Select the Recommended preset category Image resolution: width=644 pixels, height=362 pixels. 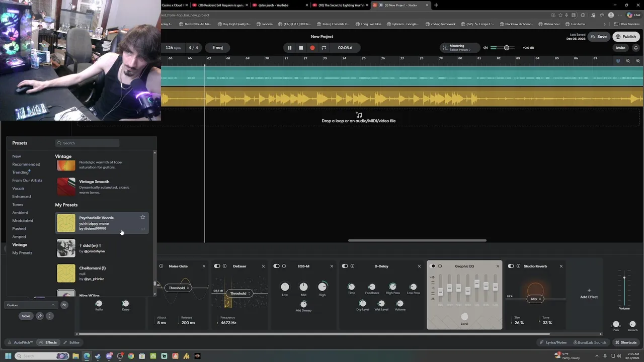tap(26, 164)
